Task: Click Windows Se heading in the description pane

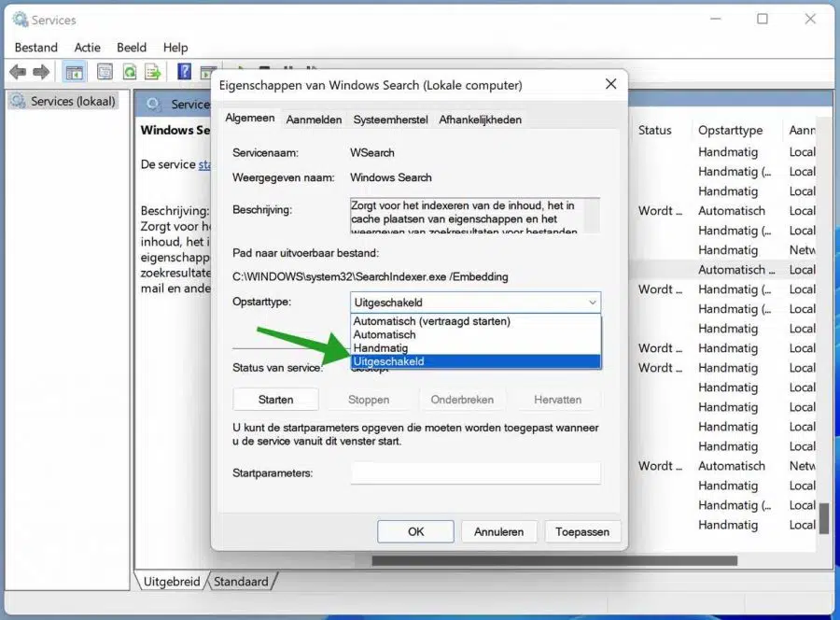Action: [175, 130]
